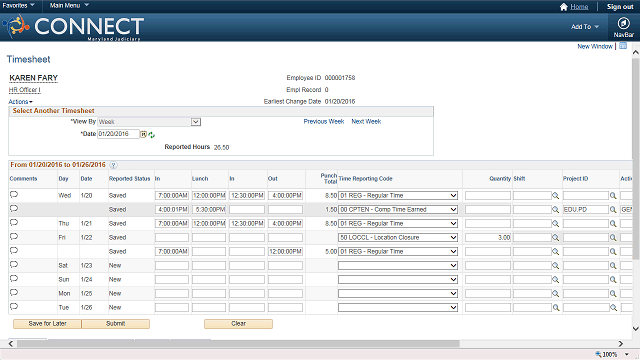Click Sign out
This screenshot has width=640, height=360.
(x=620, y=7)
